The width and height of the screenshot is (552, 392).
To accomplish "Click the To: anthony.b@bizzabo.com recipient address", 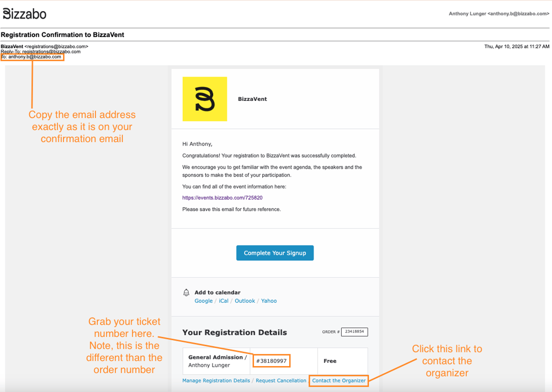I will 32,57.
